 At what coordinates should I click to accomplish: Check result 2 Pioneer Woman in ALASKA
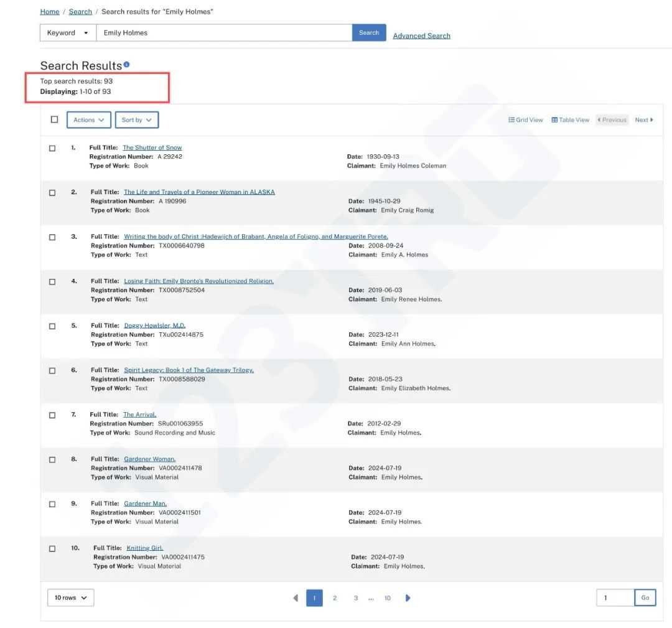[x=52, y=193]
